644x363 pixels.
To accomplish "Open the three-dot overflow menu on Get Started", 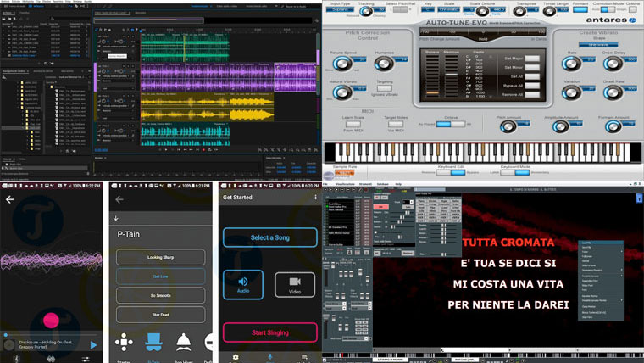I will [x=315, y=198].
